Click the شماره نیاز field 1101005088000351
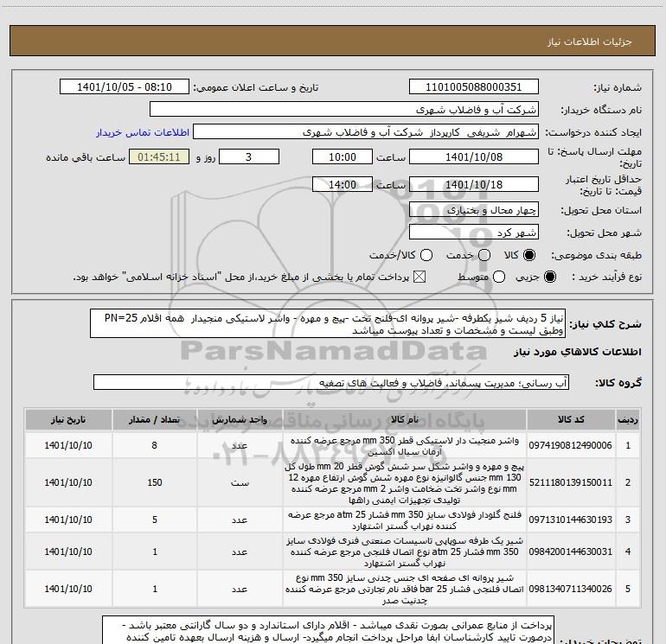 point(474,86)
